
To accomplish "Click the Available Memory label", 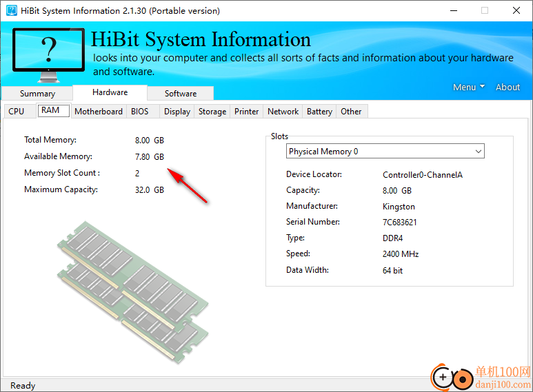I will [58, 156].
